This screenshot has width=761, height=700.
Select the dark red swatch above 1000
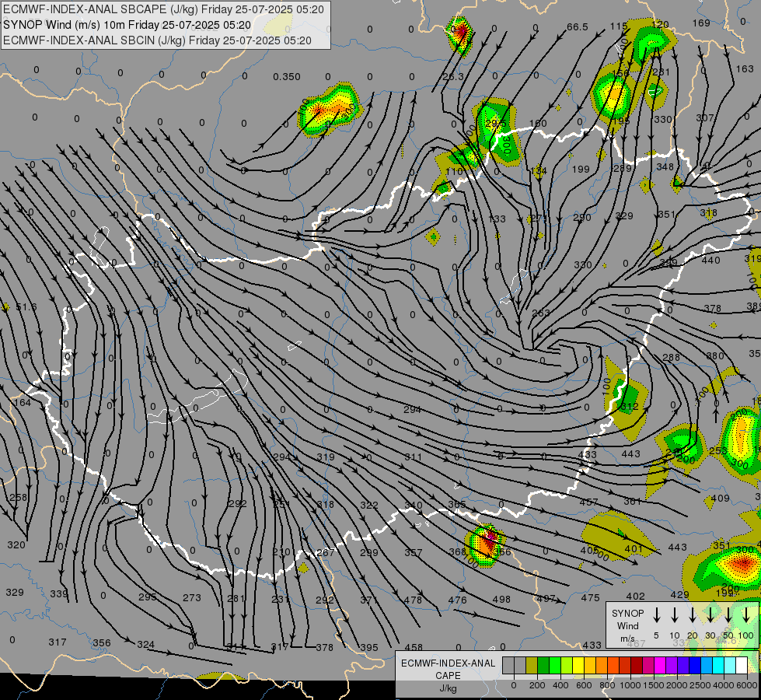(x=637, y=666)
